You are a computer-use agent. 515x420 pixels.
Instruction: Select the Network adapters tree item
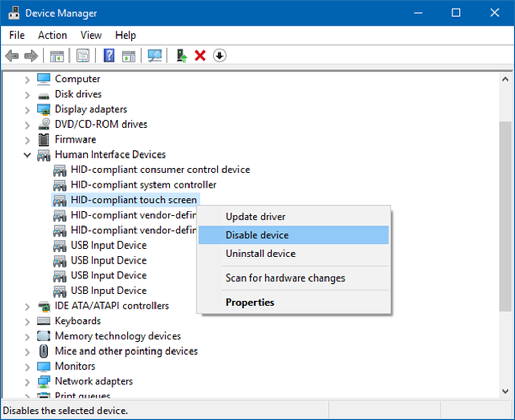(x=94, y=381)
